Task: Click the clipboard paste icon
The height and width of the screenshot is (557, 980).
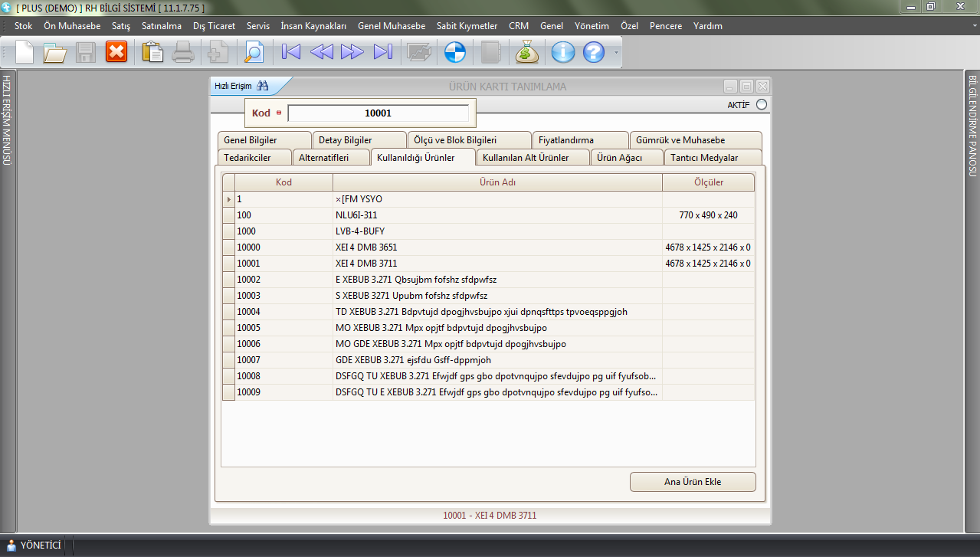Action: tap(152, 52)
